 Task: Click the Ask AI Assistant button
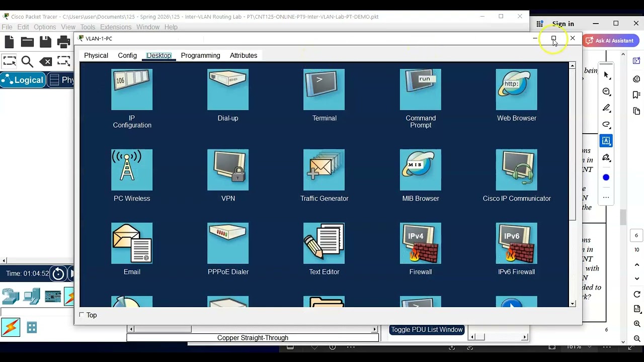pyautogui.click(x=610, y=41)
